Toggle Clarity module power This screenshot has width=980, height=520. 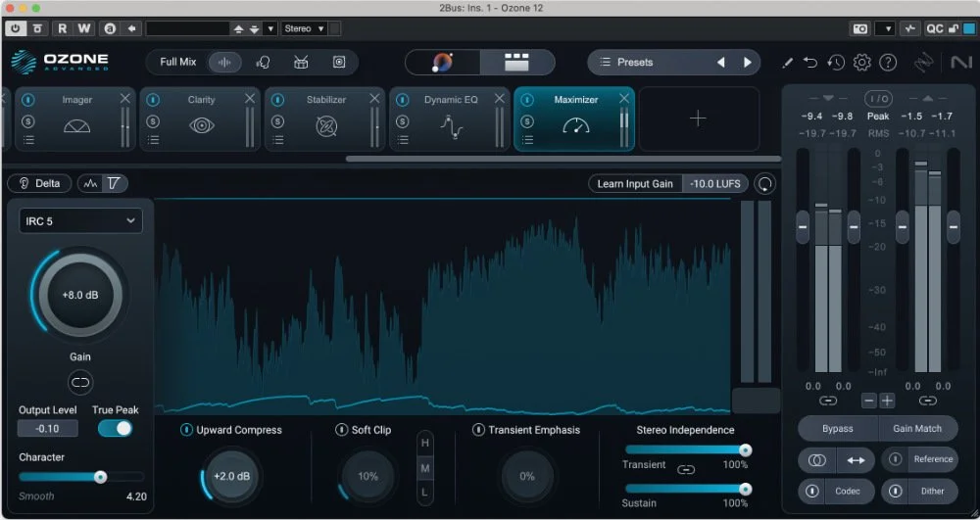tap(153, 100)
